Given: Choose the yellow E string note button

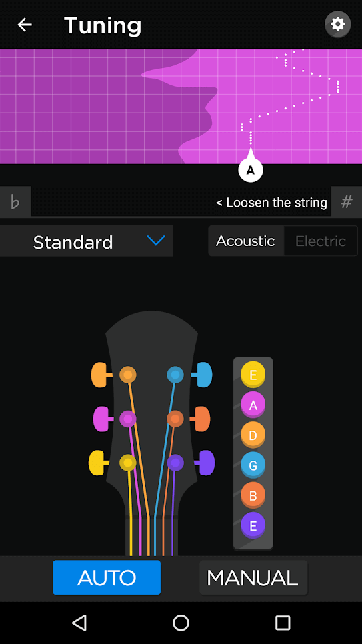Looking at the screenshot, I should (x=253, y=374).
